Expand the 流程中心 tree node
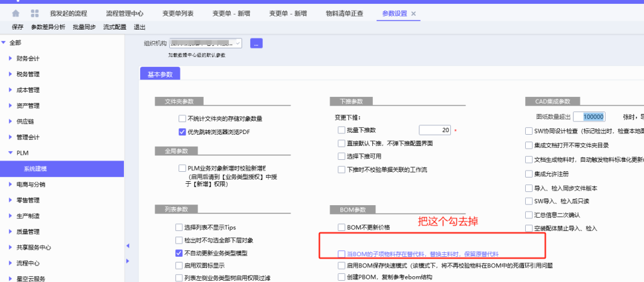The image size is (644, 282). click(11, 263)
